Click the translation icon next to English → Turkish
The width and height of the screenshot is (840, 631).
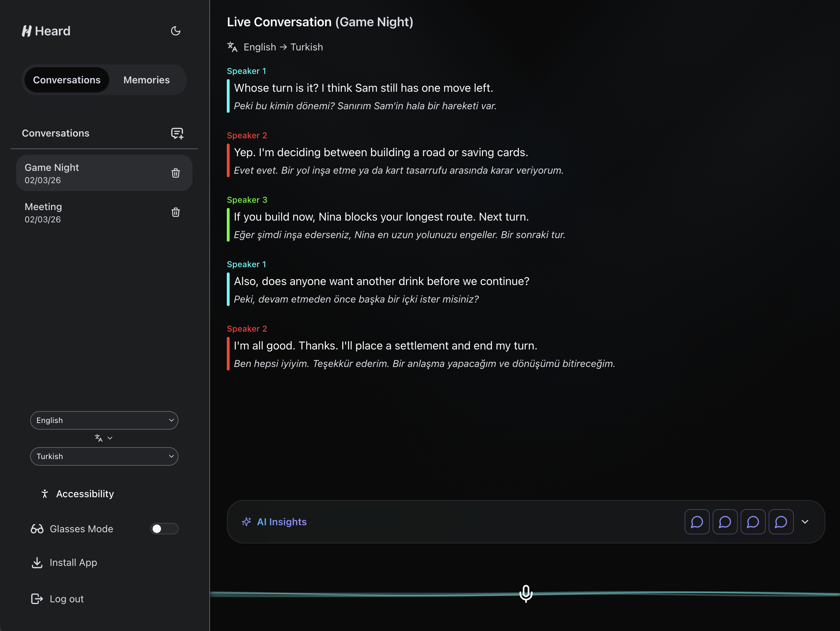[232, 47]
